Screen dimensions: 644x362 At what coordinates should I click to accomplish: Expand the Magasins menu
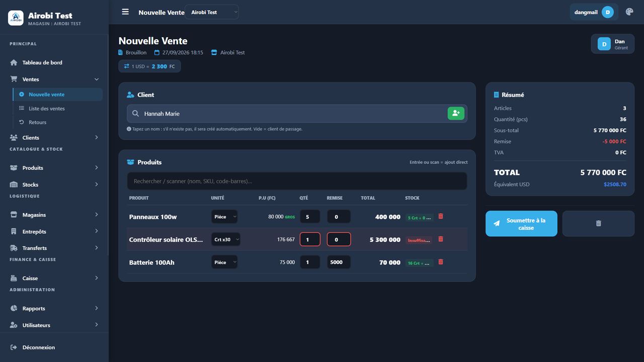[54, 215]
